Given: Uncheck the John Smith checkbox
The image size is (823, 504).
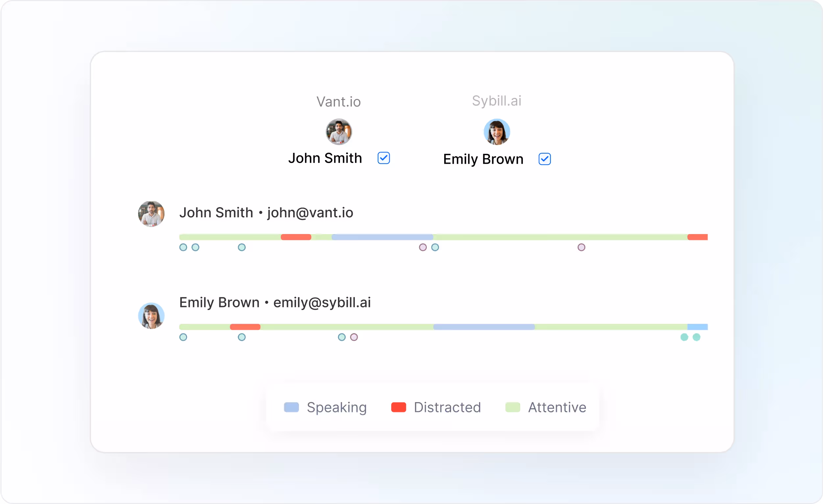Looking at the screenshot, I should (383, 158).
